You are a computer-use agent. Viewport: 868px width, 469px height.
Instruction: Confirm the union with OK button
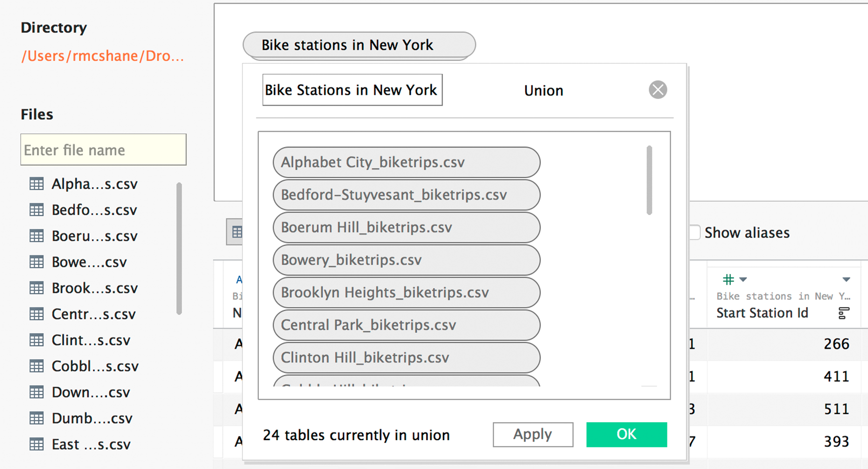pyautogui.click(x=626, y=435)
